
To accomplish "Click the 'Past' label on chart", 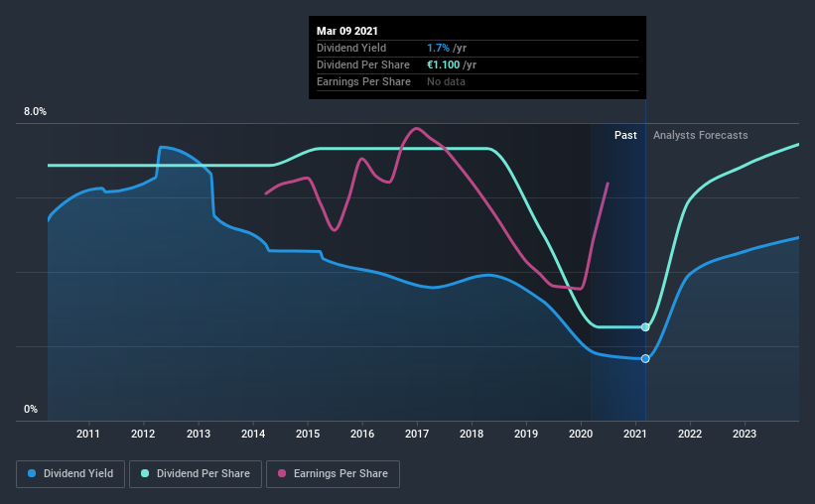I will coord(625,135).
